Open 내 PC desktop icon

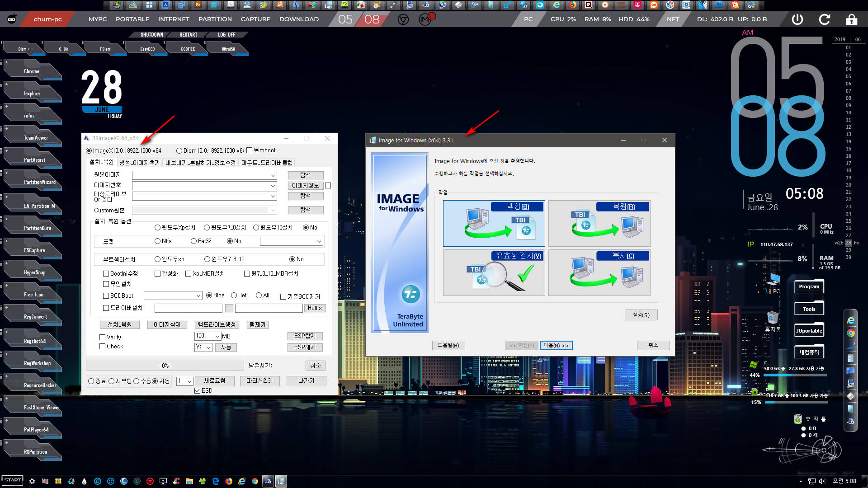(773, 282)
